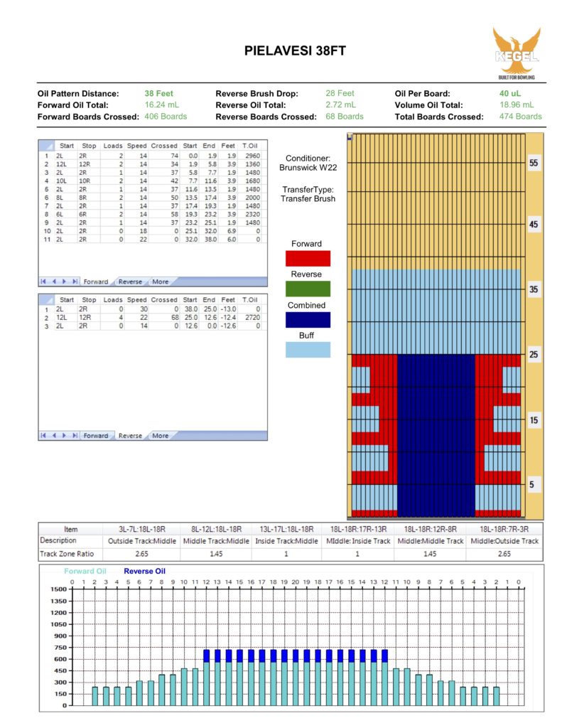Viewport: 562px width, 728px height.
Task: Click the 15 feet lane distance marker
Action: pyautogui.click(x=534, y=420)
